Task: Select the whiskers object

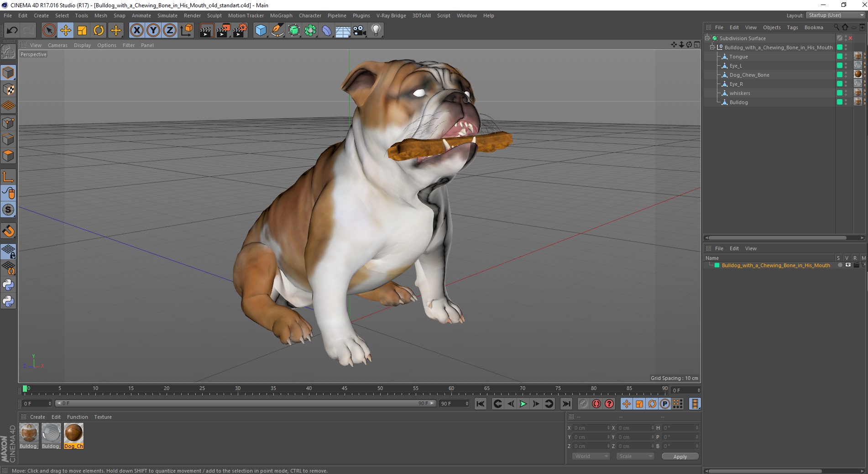Action: pyautogui.click(x=740, y=93)
